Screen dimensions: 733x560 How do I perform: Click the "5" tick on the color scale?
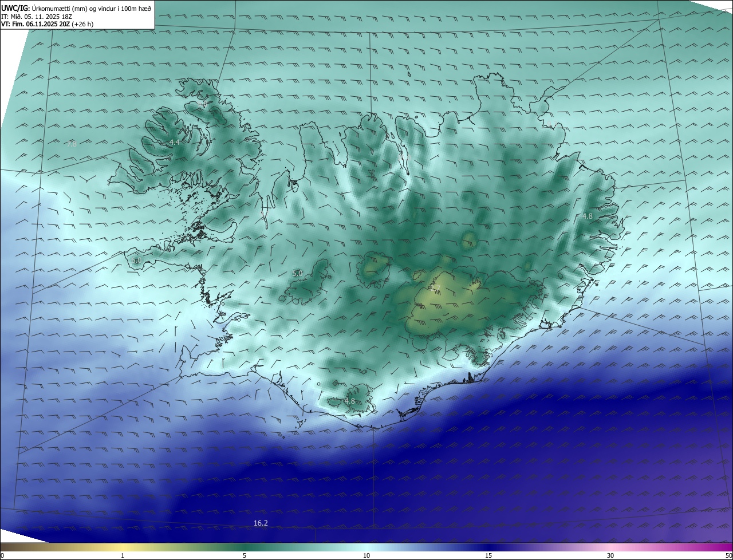click(245, 555)
